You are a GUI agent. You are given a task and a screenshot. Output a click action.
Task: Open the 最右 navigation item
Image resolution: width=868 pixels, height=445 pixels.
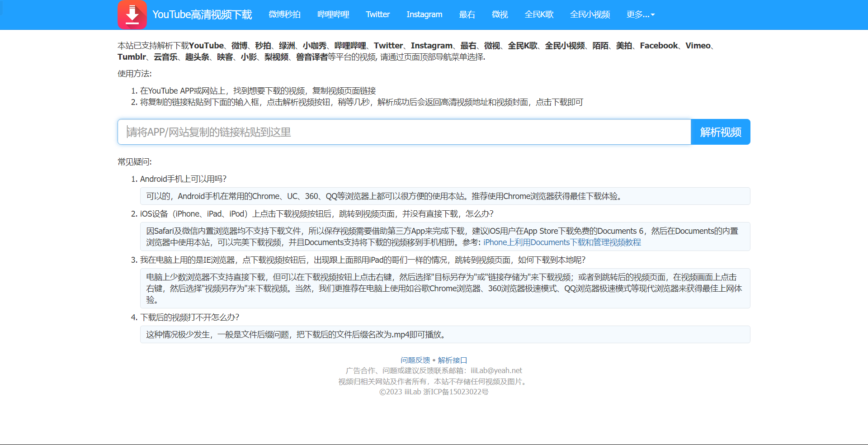467,14
